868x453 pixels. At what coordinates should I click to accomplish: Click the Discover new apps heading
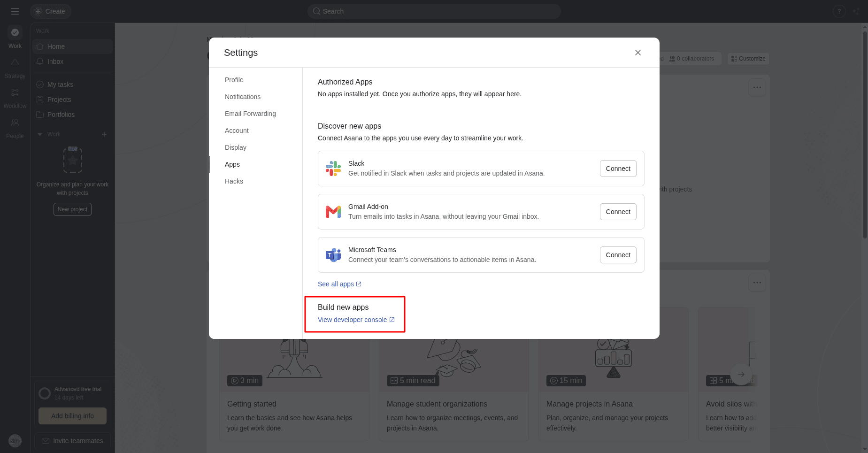349,126
